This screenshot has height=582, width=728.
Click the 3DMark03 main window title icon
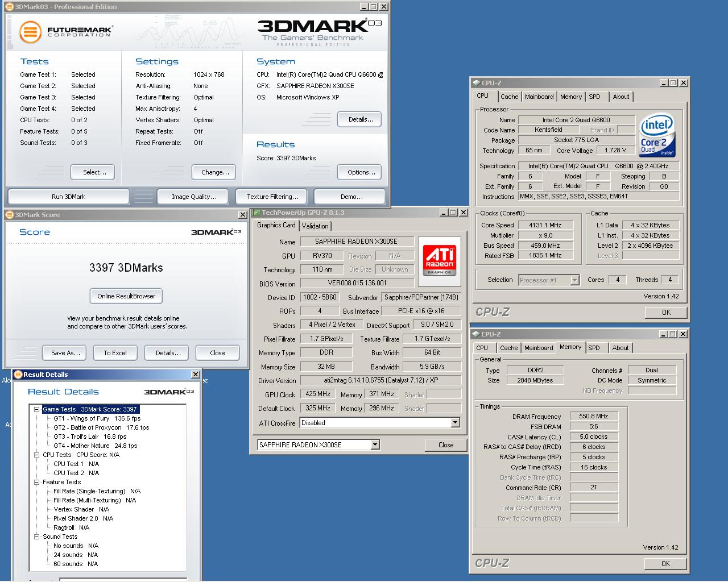(10, 7)
